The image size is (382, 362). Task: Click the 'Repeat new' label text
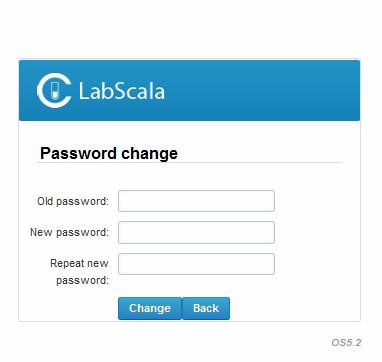tap(79, 263)
